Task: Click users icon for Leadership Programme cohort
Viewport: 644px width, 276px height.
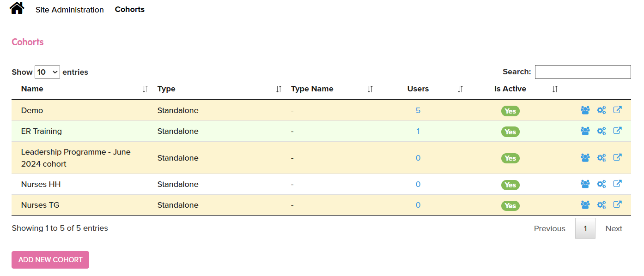Action: (585, 158)
